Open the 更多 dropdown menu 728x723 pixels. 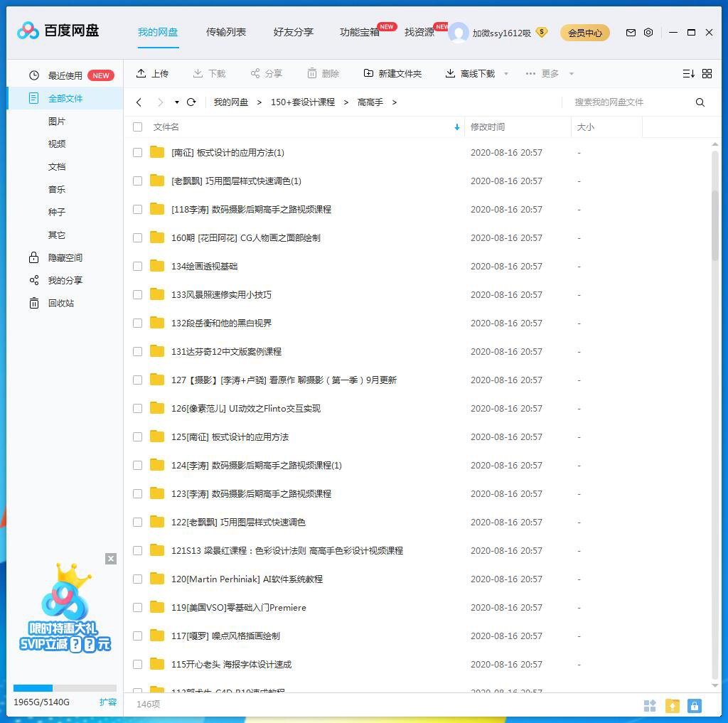tap(549, 73)
